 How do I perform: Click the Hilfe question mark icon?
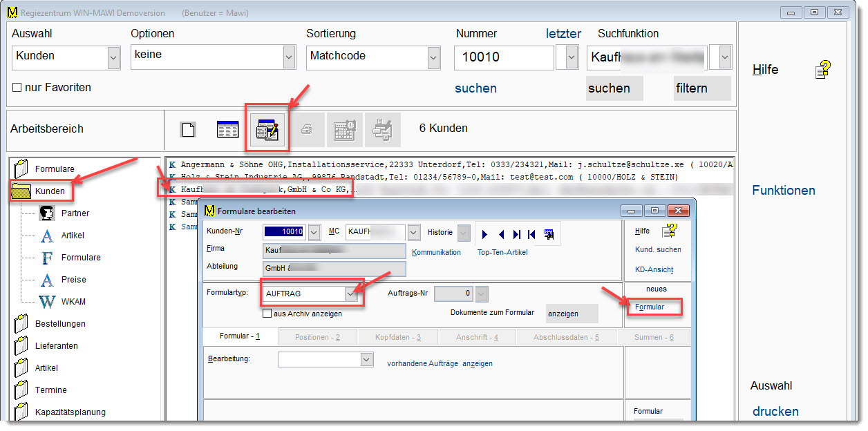tap(822, 70)
